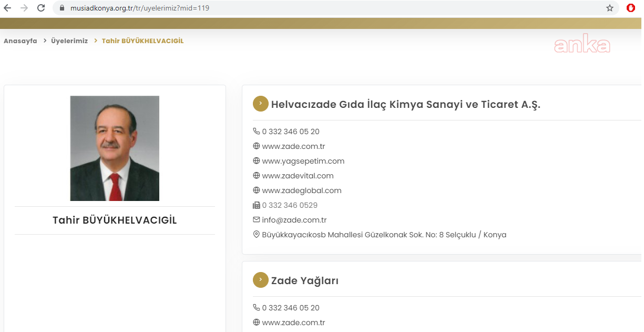
Task: Click the envelope icon next to info@zade.com.tr
Action: pyautogui.click(x=257, y=220)
